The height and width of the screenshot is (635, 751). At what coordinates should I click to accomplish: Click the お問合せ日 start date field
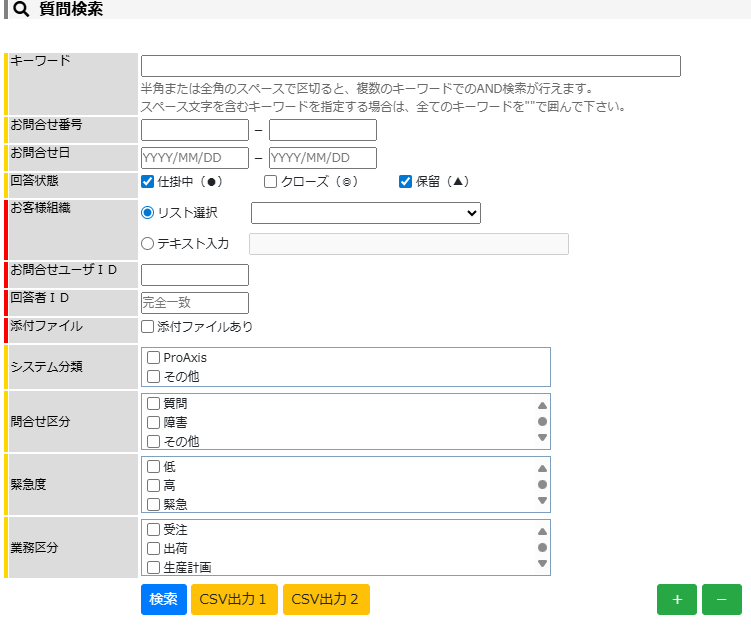pyautogui.click(x=195, y=158)
